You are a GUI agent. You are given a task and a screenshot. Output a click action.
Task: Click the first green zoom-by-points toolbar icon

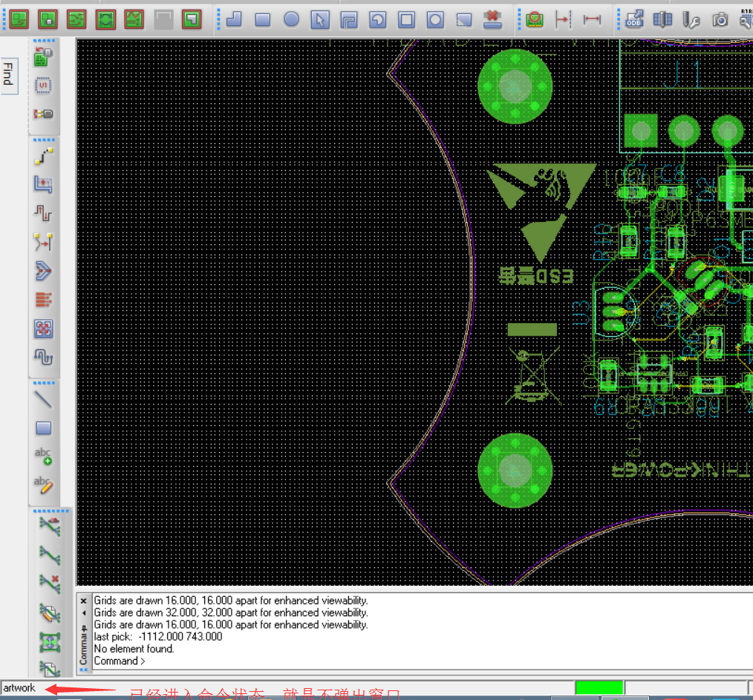pyautogui.click(x=19, y=20)
